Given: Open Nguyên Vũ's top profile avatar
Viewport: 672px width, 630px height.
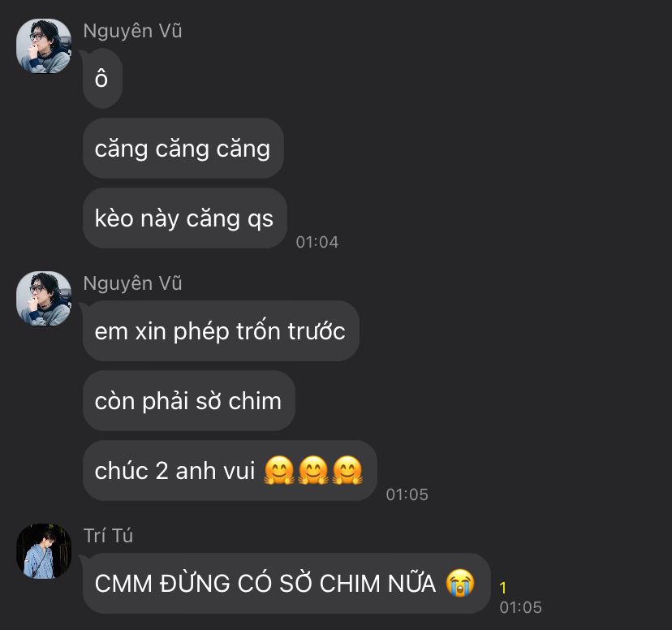Looking at the screenshot, I should 44,45.
